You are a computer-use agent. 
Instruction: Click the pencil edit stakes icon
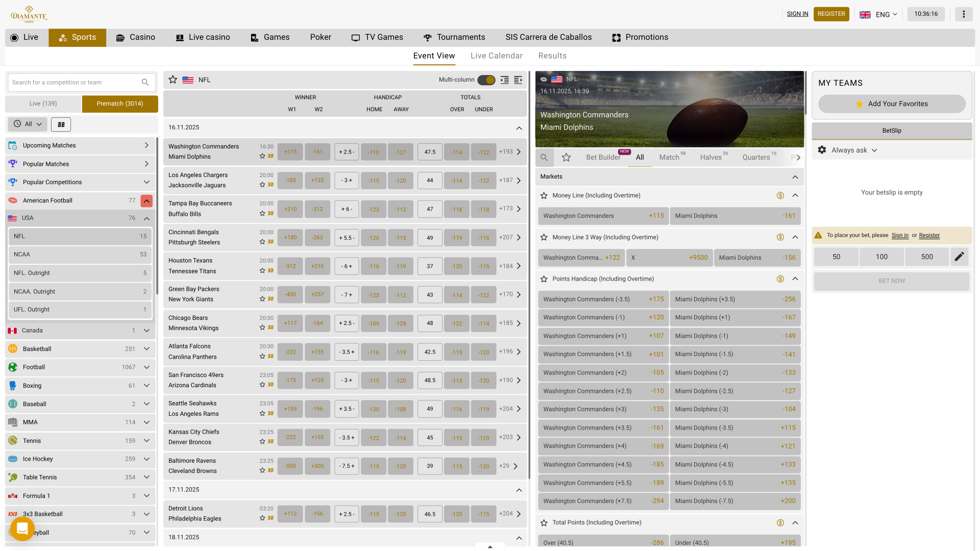(959, 257)
